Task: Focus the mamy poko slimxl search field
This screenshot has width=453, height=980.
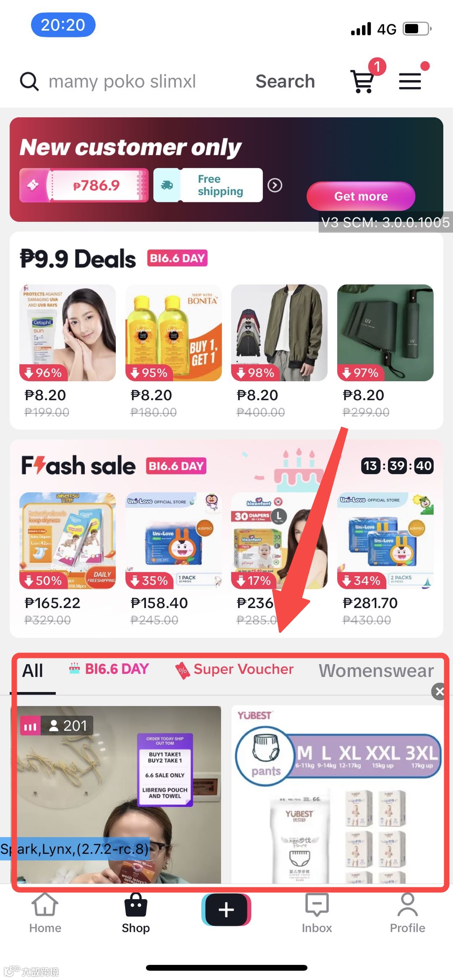Action: pos(122,81)
